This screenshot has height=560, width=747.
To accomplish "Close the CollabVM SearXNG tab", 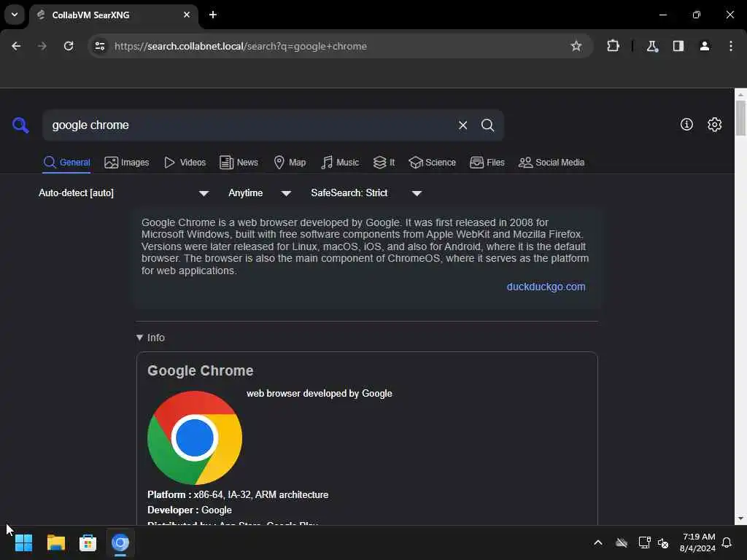I will coord(187,15).
